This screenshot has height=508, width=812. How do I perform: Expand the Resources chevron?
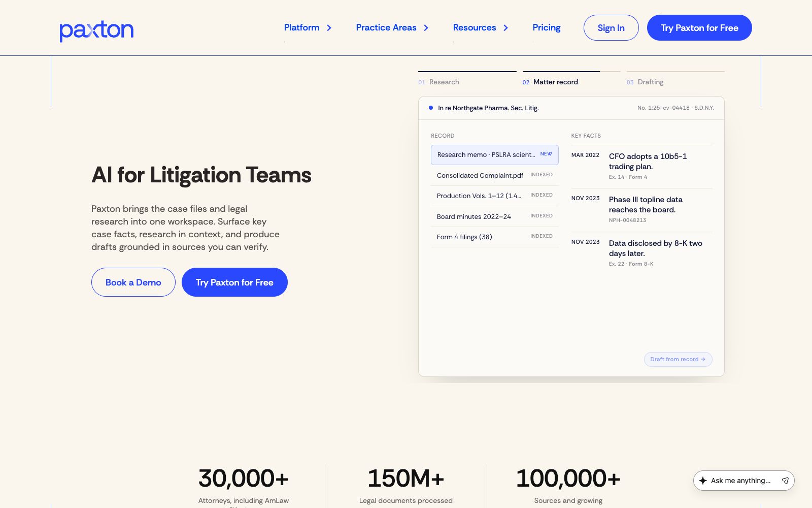click(x=506, y=28)
